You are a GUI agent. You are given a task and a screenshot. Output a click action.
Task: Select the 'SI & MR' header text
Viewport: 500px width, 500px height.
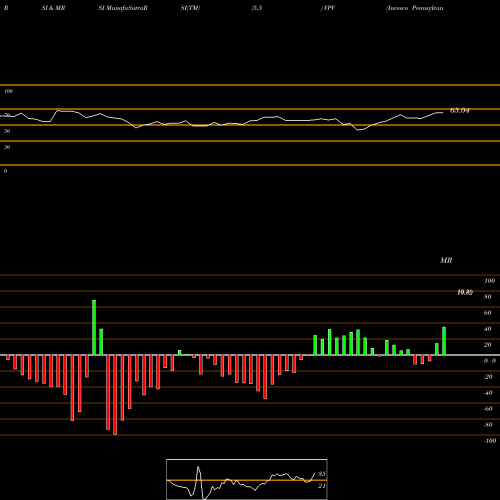53,8
